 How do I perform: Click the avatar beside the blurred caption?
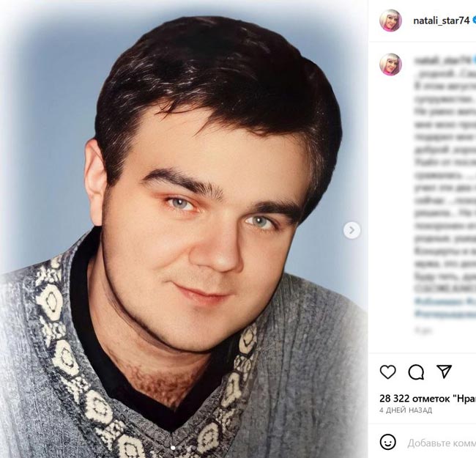(390, 64)
